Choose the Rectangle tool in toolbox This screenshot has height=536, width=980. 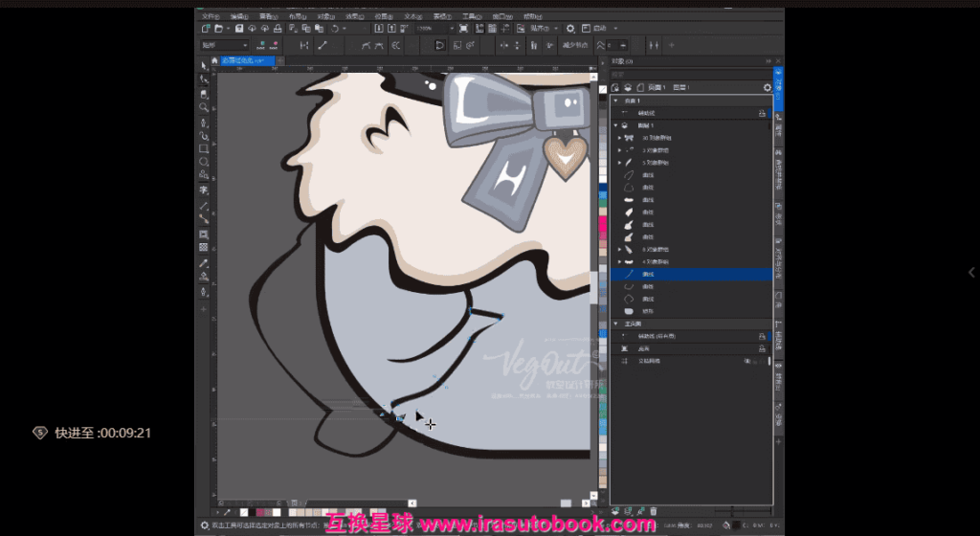tap(204, 149)
